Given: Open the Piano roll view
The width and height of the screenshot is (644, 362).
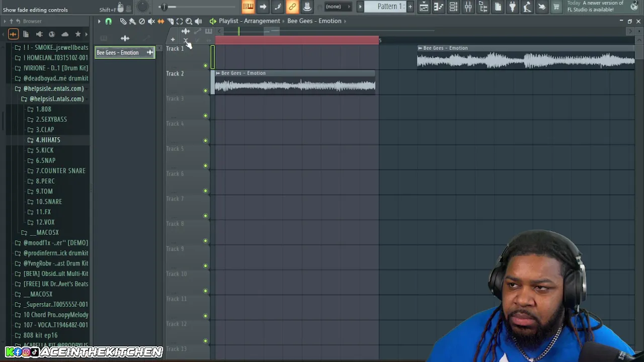Looking at the screenshot, I should [x=438, y=7].
